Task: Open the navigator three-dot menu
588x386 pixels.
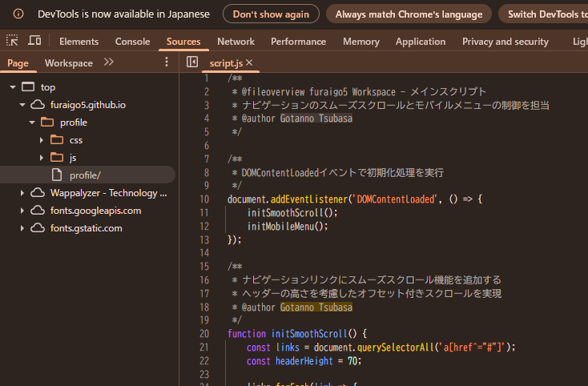Action: [167, 62]
